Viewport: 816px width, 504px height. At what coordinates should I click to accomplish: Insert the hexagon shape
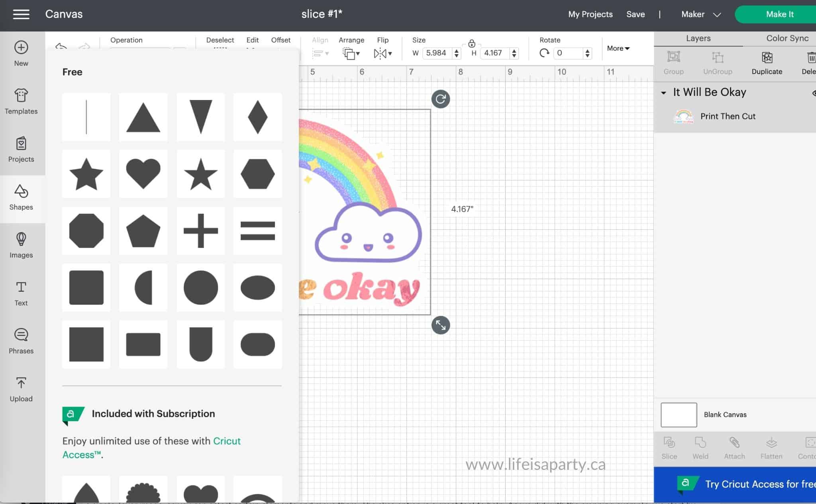point(257,174)
